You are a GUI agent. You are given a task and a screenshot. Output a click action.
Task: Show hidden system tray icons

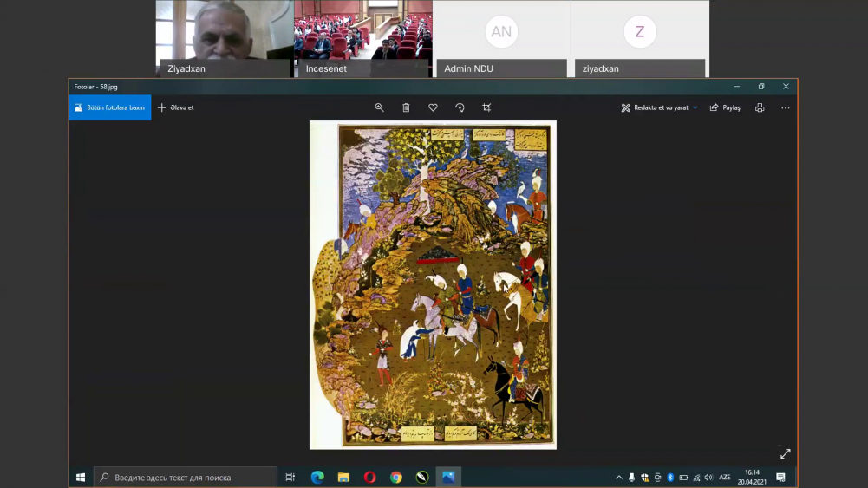click(619, 477)
